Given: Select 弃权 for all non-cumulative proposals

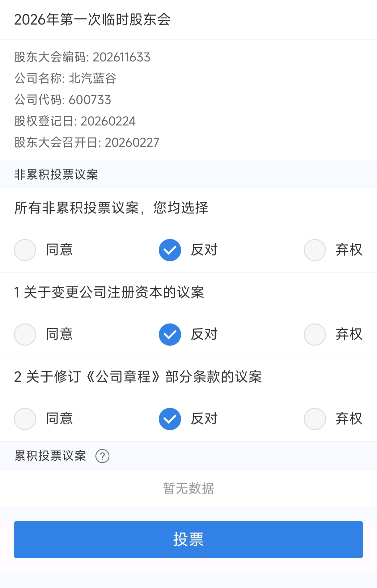Looking at the screenshot, I should click(x=315, y=250).
